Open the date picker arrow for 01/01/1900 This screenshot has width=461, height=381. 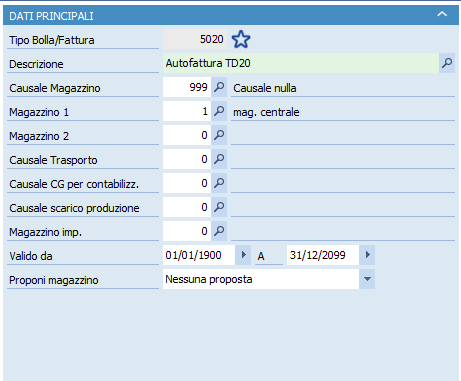[243, 255]
